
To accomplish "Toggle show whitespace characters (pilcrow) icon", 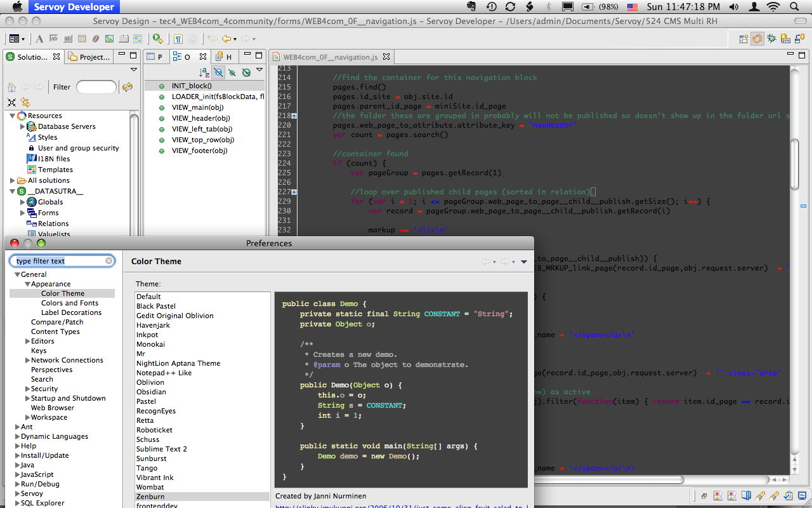I will click(x=178, y=39).
